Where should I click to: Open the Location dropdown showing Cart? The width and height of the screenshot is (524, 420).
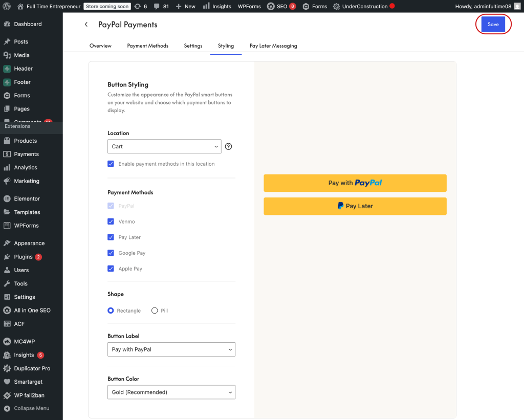tap(164, 146)
